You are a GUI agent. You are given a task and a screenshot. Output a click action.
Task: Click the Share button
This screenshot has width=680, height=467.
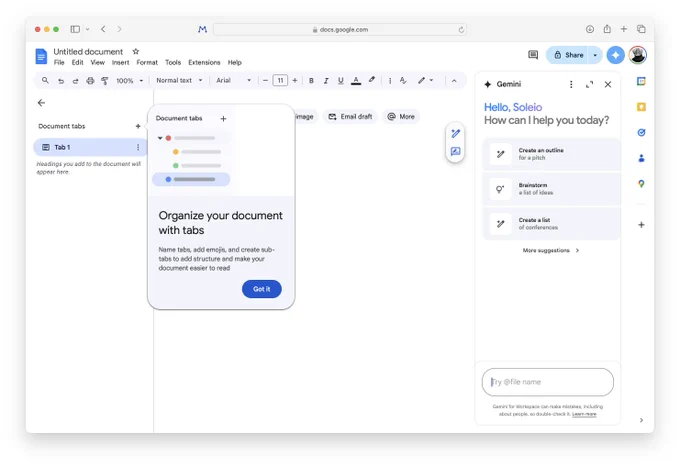point(567,55)
